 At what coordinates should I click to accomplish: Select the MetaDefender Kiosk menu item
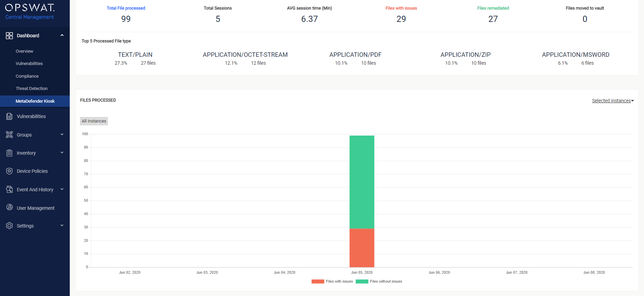(x=35, y=101)
